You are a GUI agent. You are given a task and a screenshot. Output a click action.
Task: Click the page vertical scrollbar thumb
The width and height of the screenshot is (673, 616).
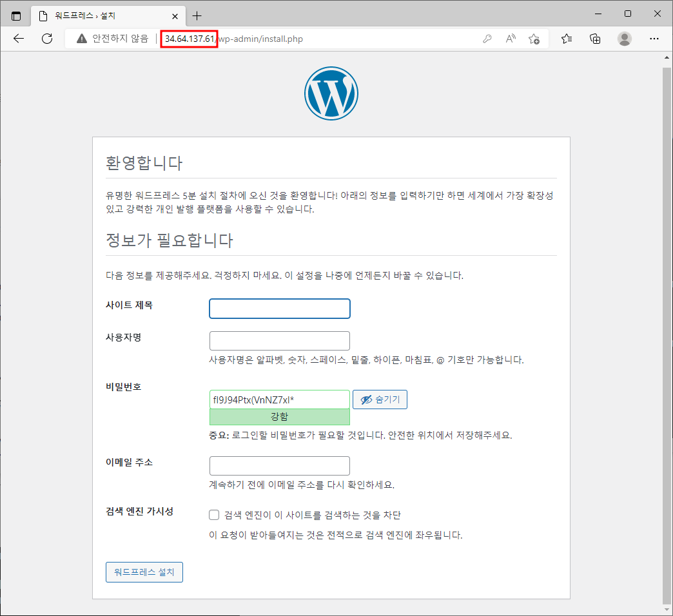pyautogui.click(x=667, y=334)
